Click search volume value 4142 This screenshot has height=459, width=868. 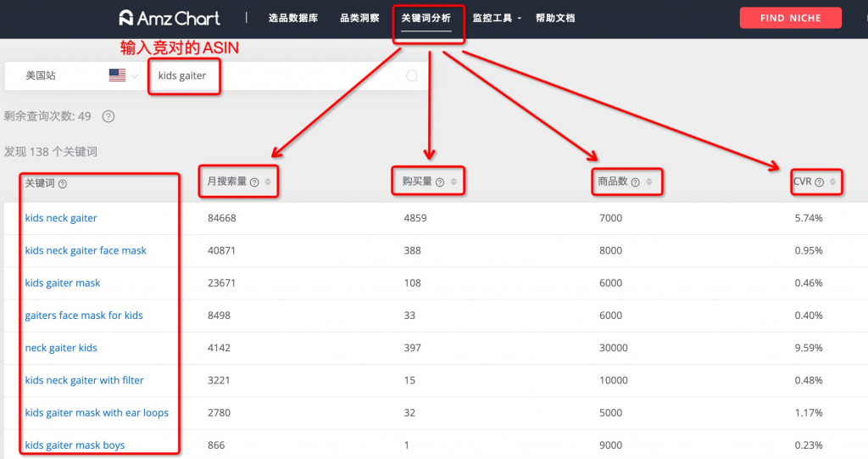tap(220, 348)
